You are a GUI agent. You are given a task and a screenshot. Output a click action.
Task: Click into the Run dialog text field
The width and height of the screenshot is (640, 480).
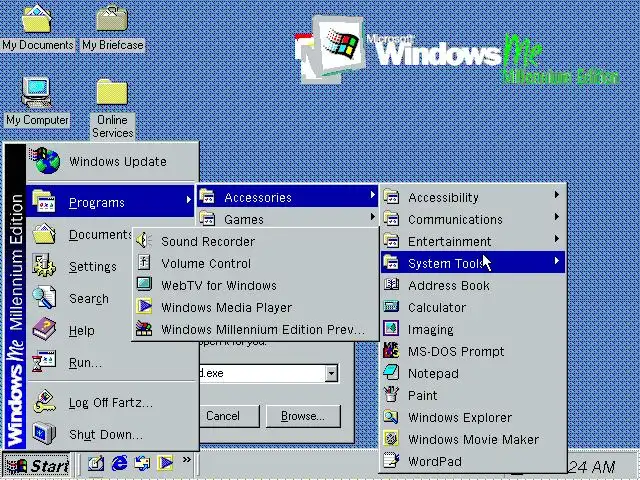coord(262,373)
